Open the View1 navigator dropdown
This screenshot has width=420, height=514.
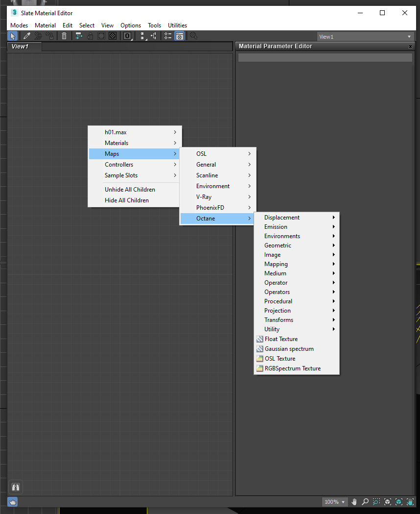(365, 37)
